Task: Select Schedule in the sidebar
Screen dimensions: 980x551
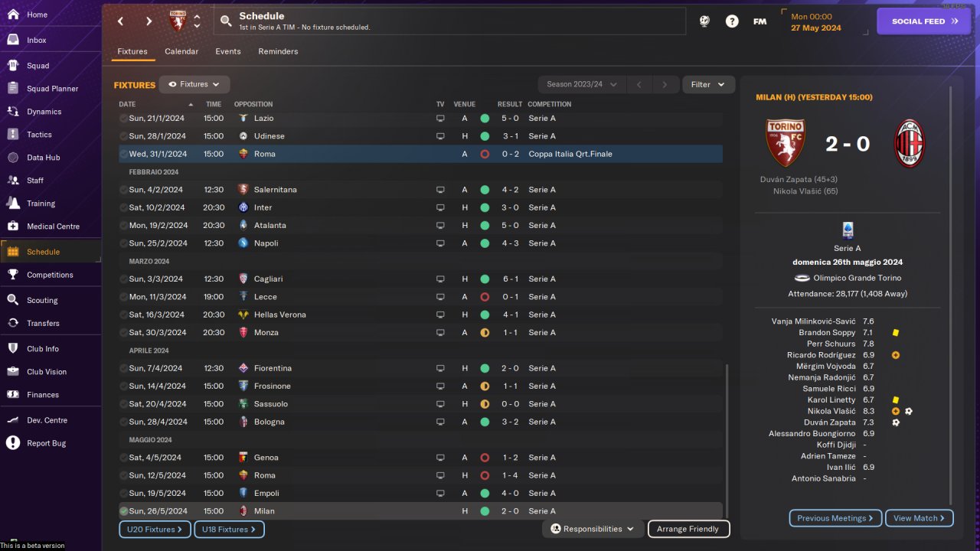Action: point(43,252)
